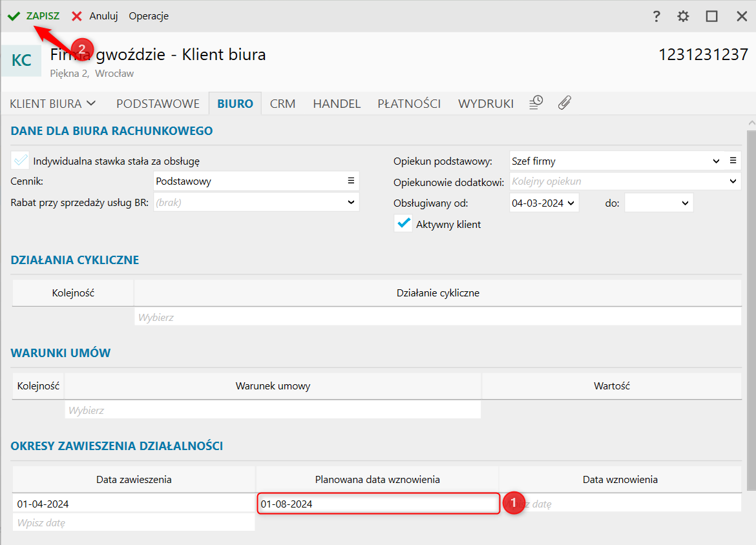Expand Opiekunowie dodatkowi dropdown
This screenshot has height=545, width=756.
tap(733, 181)
